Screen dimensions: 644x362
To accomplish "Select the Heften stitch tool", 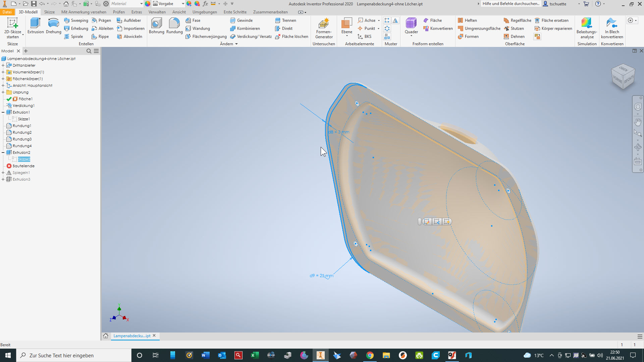I will click(468, 20).
